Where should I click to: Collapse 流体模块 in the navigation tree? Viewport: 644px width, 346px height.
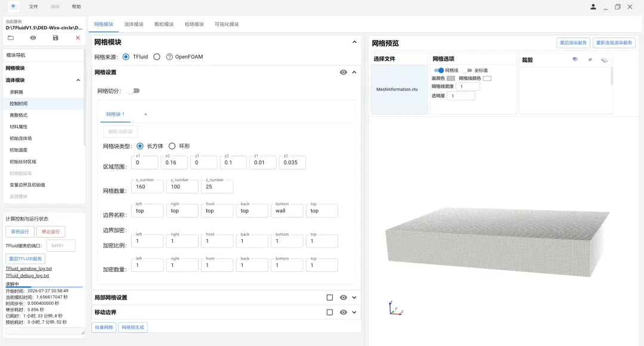pos(78,80)
